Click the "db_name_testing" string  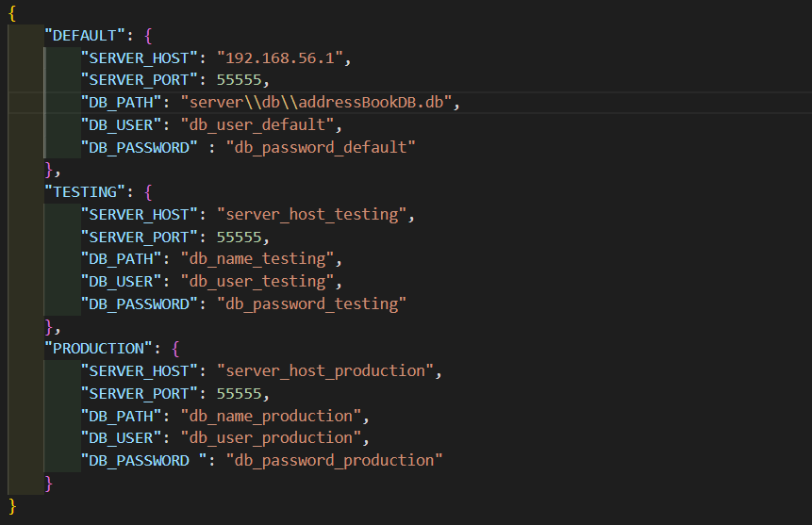pos(257,259)
